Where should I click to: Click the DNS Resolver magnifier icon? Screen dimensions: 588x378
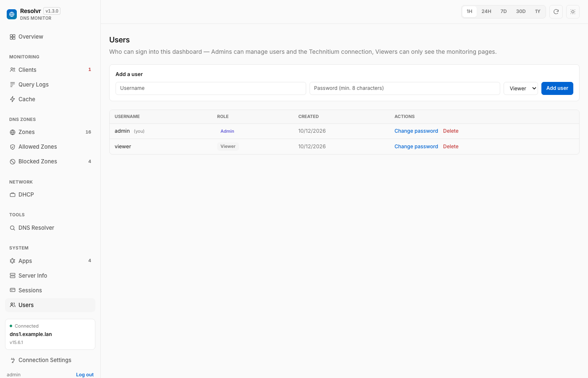[x=13, y=228]
